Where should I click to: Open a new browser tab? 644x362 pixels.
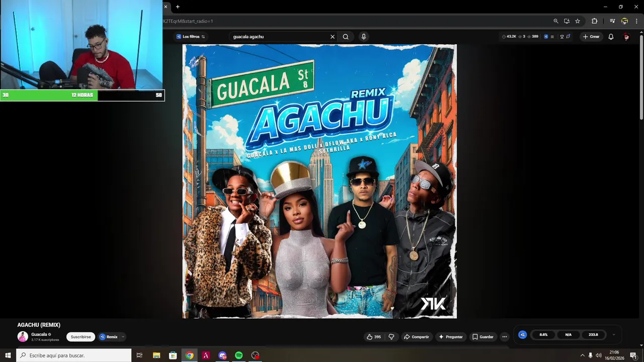click(x=178, y=7)
